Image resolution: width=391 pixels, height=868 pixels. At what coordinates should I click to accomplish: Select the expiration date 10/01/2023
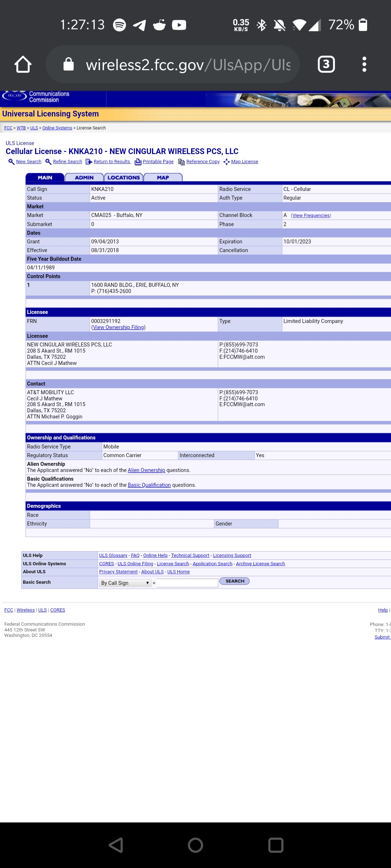coord(297,242)
